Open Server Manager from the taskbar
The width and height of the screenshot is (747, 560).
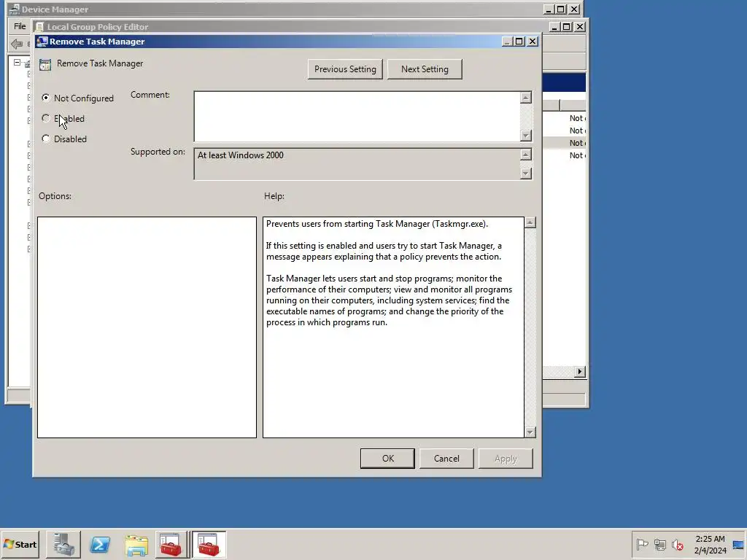[63, 544]
